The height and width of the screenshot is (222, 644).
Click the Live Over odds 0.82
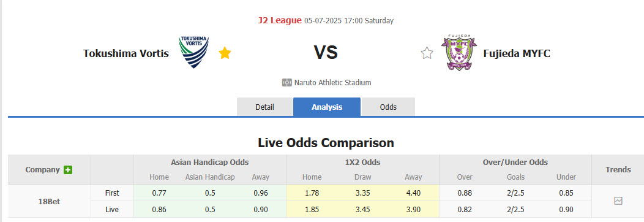point(465,209)
